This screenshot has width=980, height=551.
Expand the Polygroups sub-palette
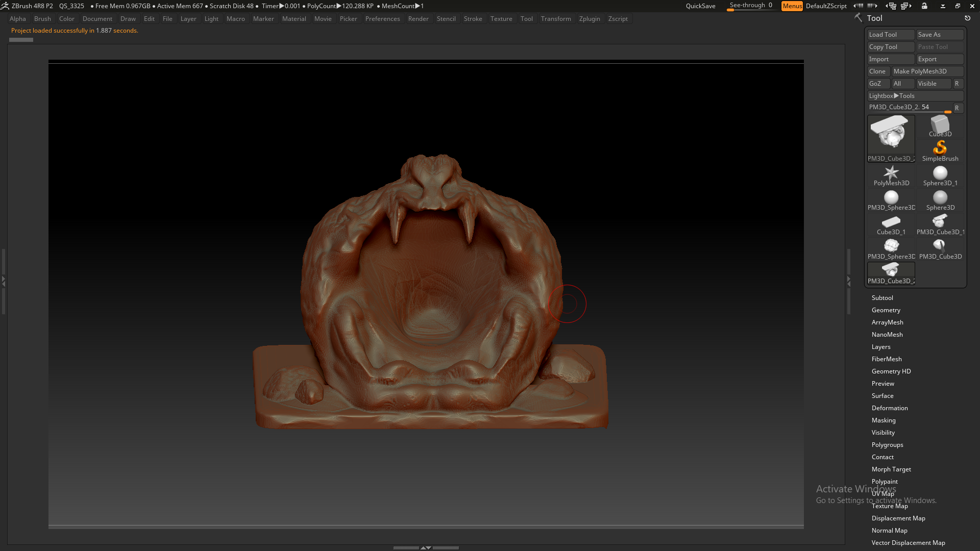pos(887,445)
